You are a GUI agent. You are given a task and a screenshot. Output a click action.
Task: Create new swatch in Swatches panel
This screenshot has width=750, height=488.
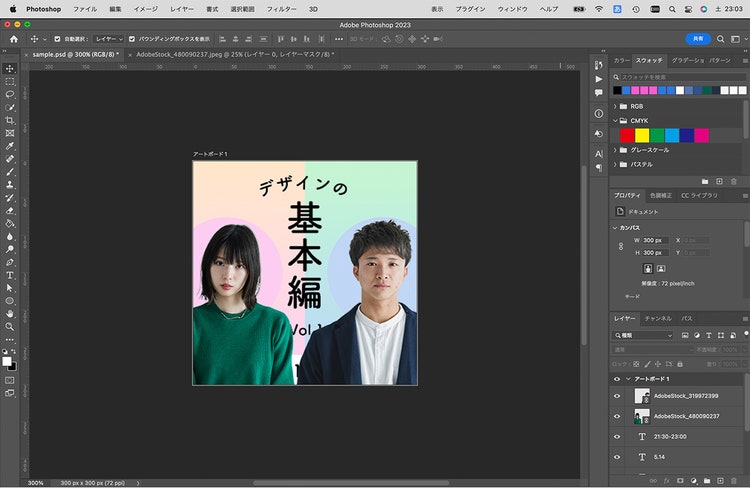719,182
